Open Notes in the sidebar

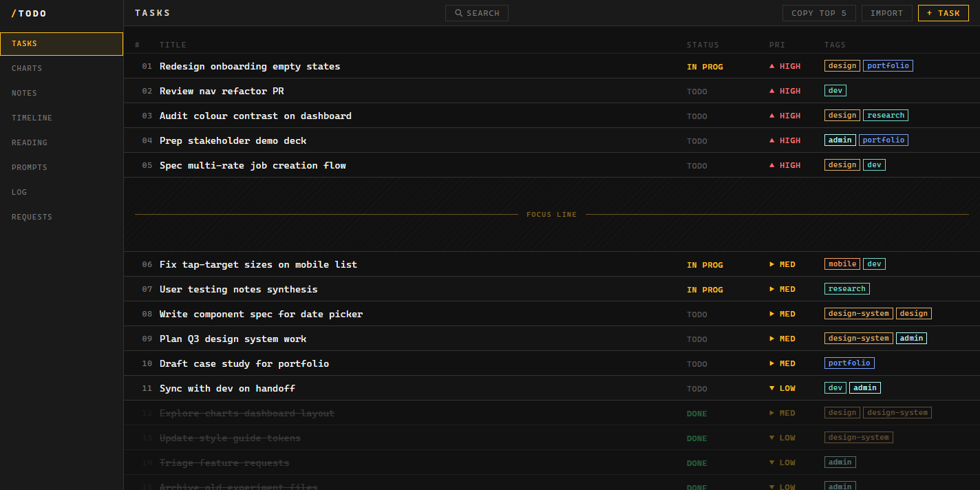[x=61, y=93]
